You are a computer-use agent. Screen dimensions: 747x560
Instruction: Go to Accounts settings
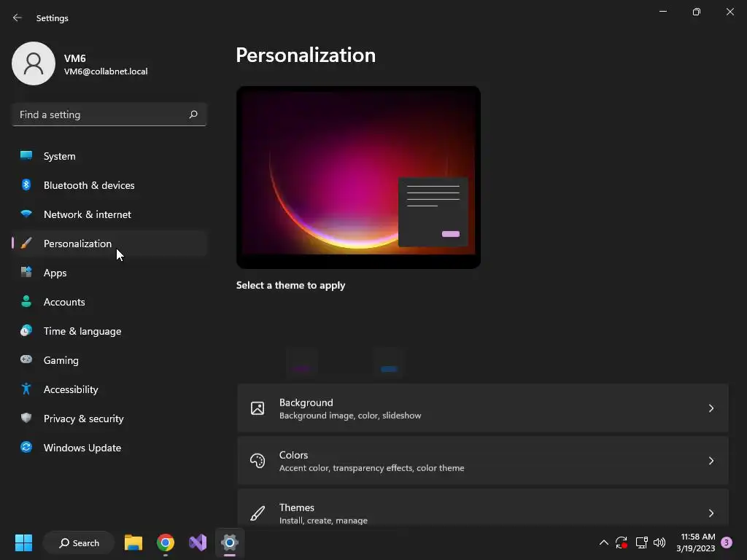(109, 302)
